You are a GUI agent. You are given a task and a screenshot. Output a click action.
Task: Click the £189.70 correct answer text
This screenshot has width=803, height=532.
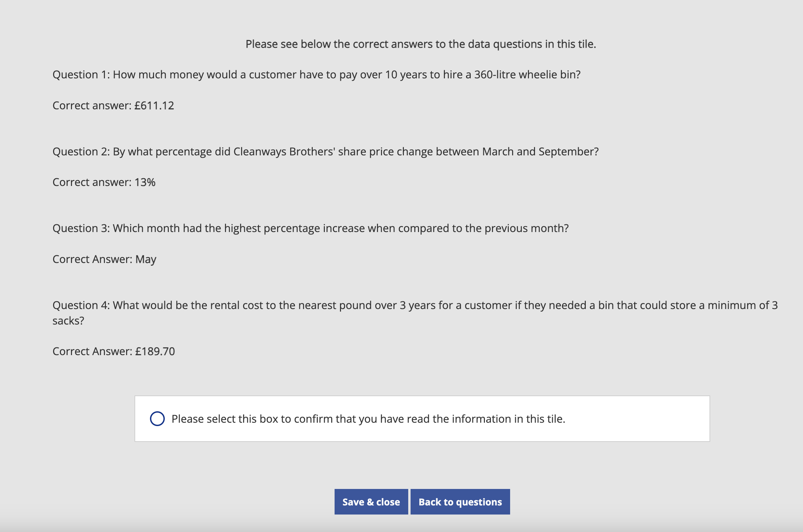point(113,351)
